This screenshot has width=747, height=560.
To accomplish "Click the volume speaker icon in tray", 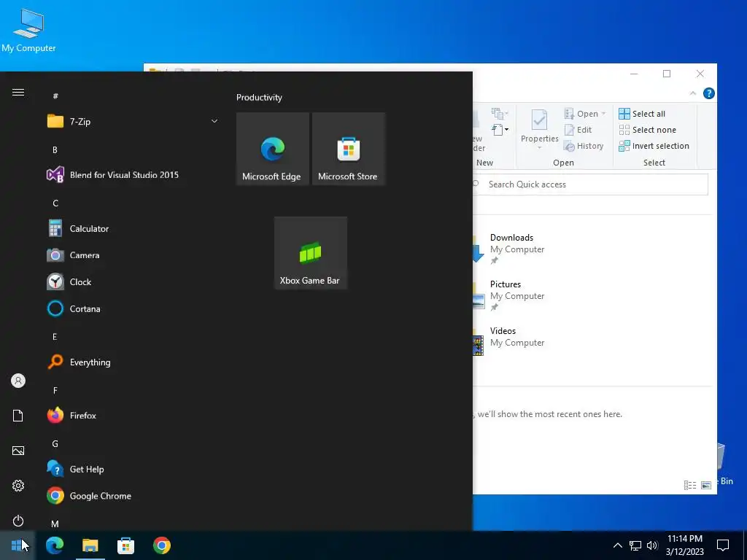I will (x=652, y=545).
